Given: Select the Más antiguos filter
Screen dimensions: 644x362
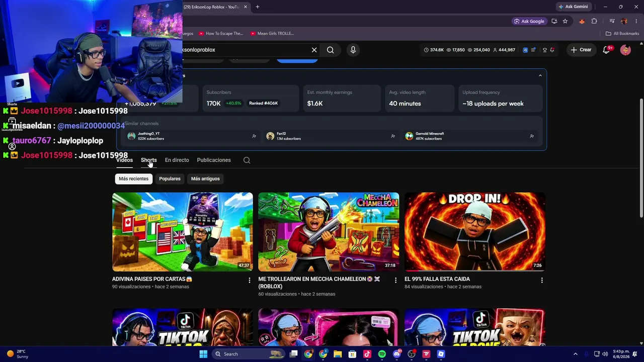Looking at the screenshot, I should pyautogui.click(x=205, y=178).
